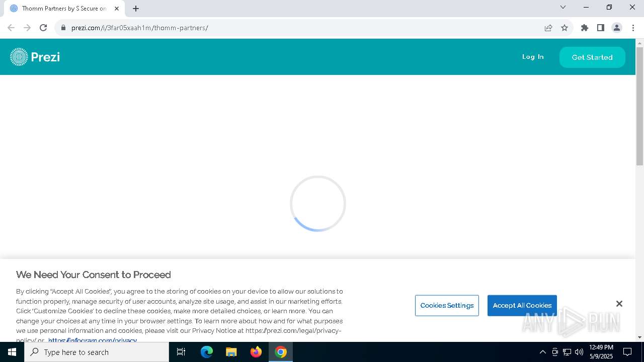View site information lock icon

click(63, 28)
